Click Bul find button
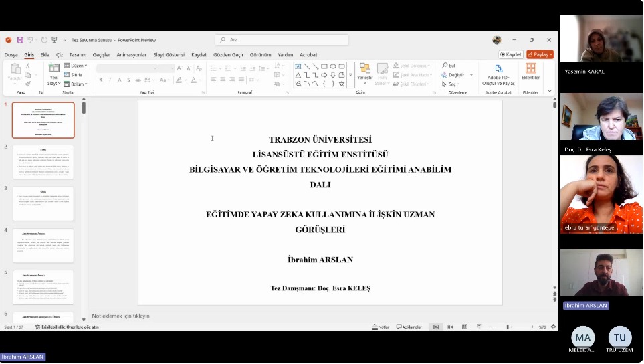The image size is (644, 364). [449, 66]
